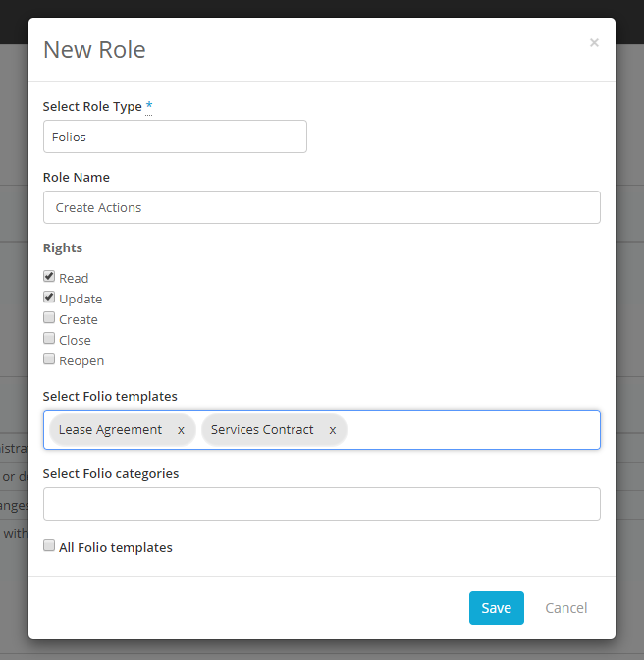The image size is (644, 660).
Task: Enable the Create right checkbox
Action: (x=49, y=318)
